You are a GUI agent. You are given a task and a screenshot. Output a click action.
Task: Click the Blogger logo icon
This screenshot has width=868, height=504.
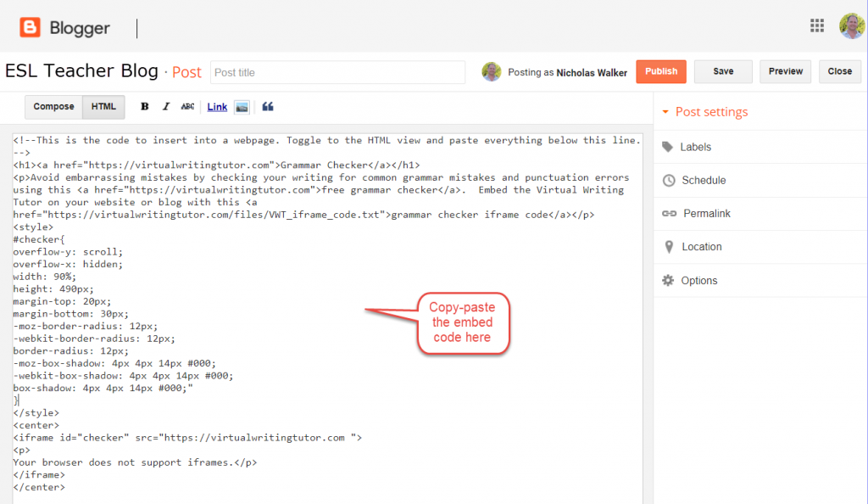pos(30,25)
